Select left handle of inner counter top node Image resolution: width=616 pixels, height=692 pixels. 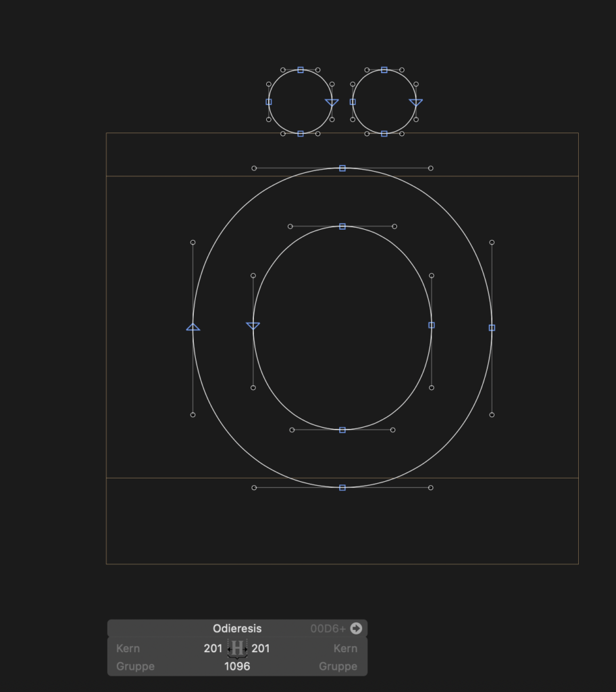290,226
